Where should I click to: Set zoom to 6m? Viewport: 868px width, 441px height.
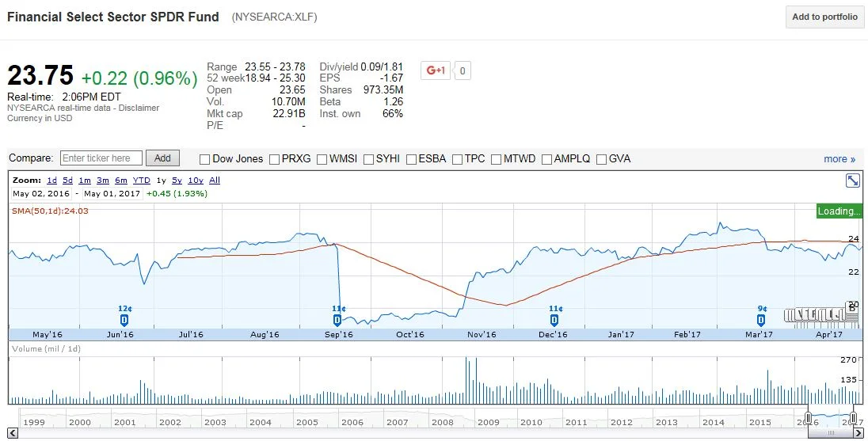tap(120, 181)
